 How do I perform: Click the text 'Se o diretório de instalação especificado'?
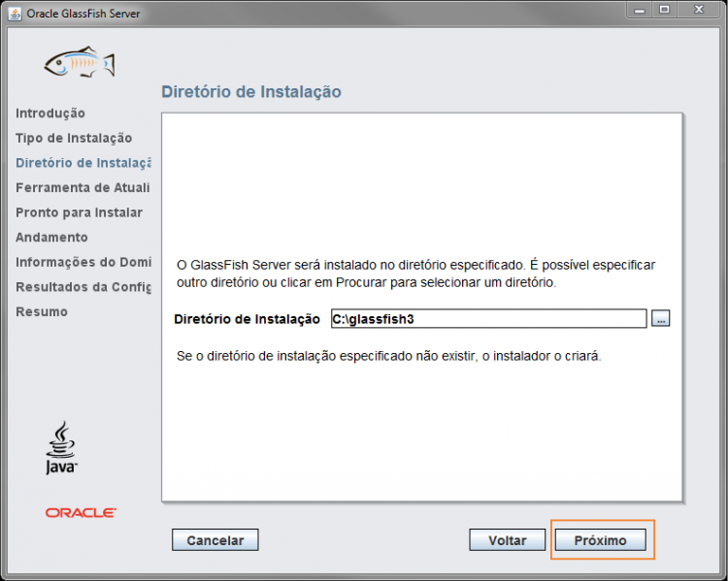click(x=294, y=356)
